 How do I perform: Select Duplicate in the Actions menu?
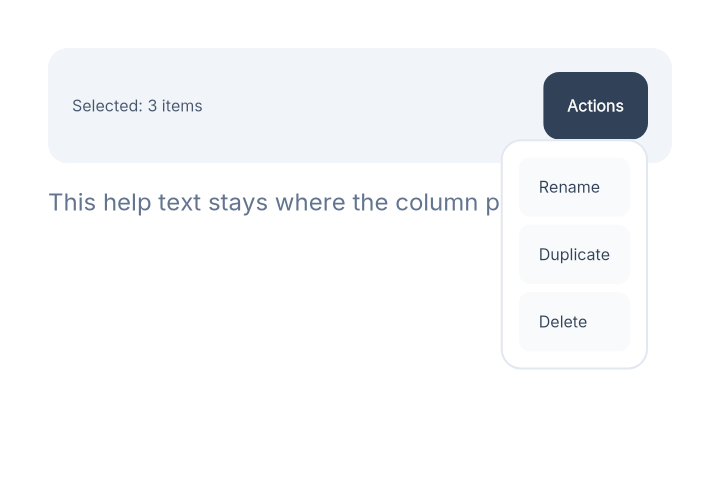[574, 255]
